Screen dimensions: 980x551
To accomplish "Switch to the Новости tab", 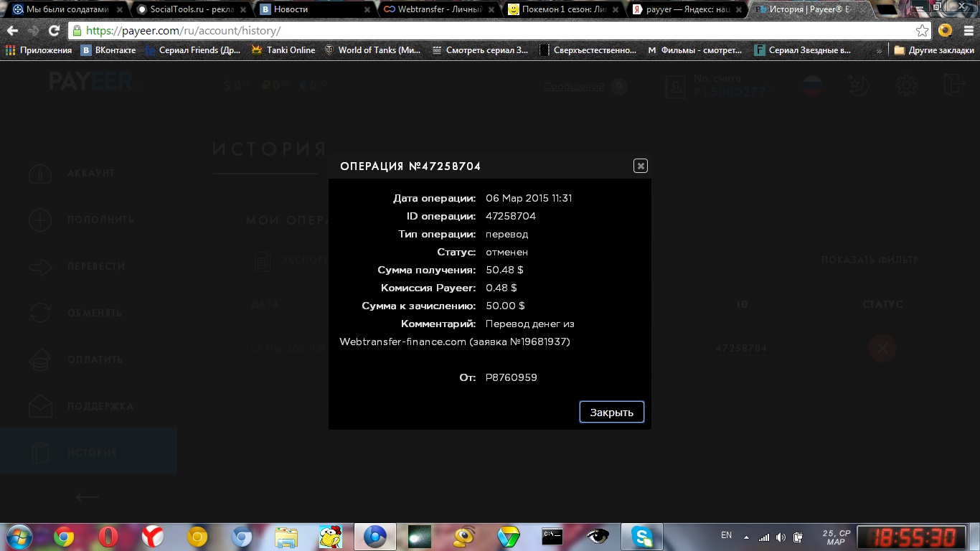I will 315,9.
